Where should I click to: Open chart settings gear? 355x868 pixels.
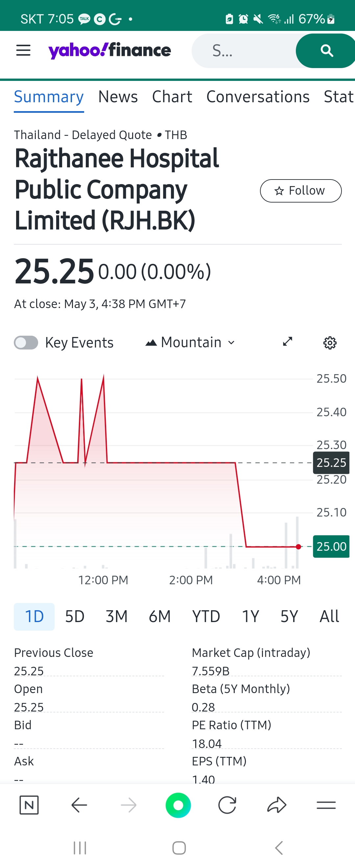(330, 343)
